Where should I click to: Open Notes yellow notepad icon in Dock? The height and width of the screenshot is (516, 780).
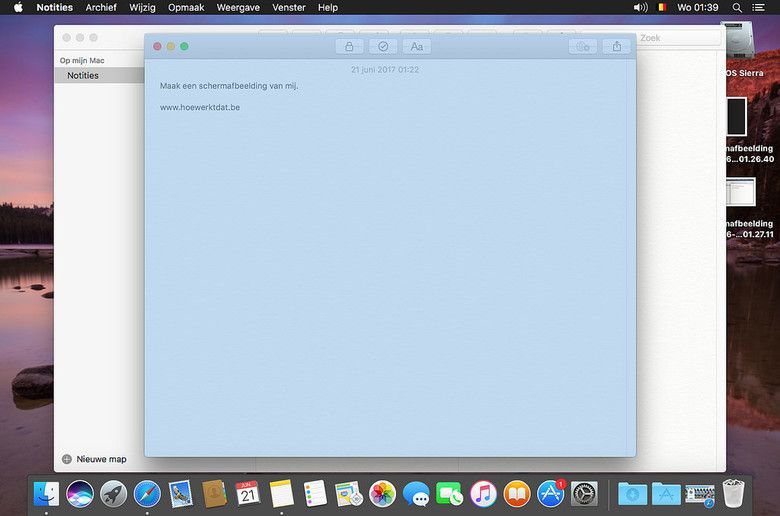282,494
